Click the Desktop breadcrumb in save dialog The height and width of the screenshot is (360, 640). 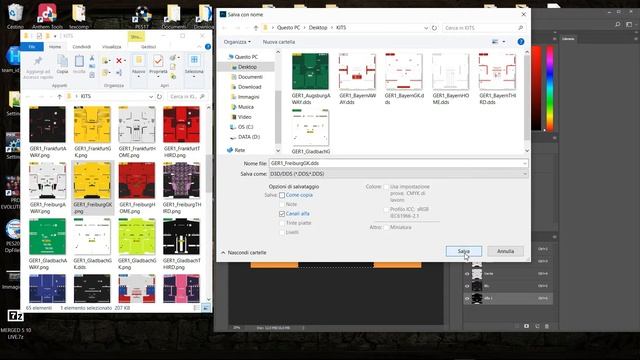tap(318, 28)
